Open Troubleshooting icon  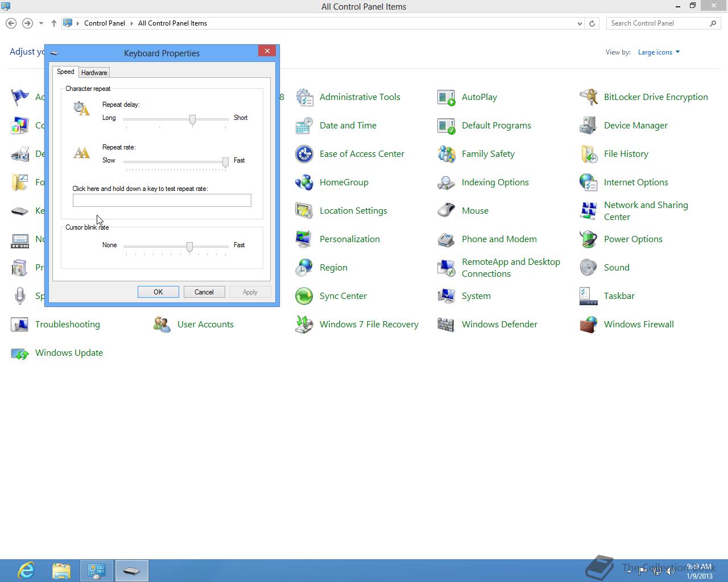20,325
